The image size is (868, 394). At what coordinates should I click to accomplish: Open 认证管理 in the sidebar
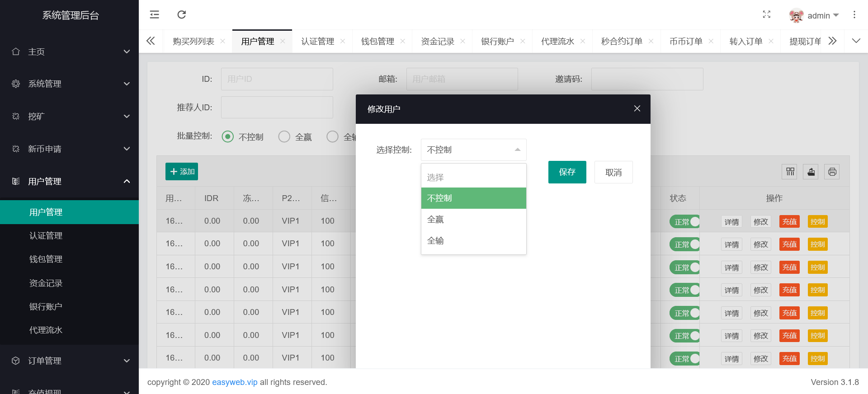46,235
